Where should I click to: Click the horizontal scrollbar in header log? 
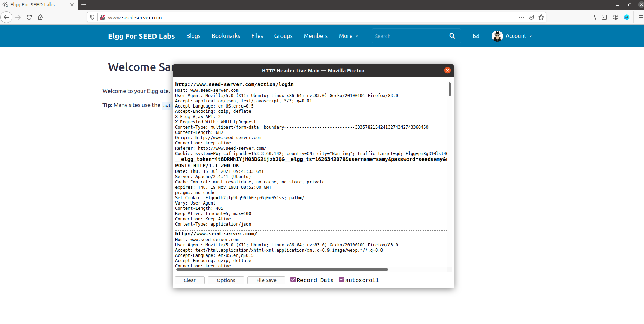pos(282,270)
